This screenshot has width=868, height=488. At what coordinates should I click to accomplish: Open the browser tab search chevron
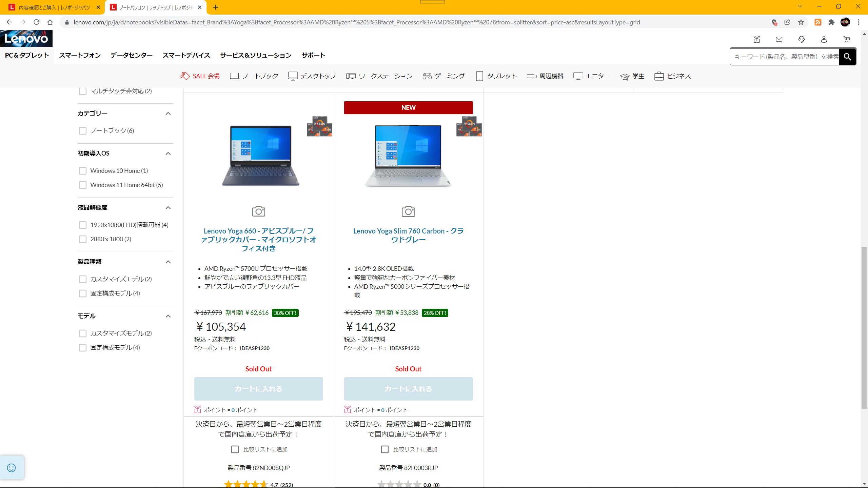[x=800, y=6]
